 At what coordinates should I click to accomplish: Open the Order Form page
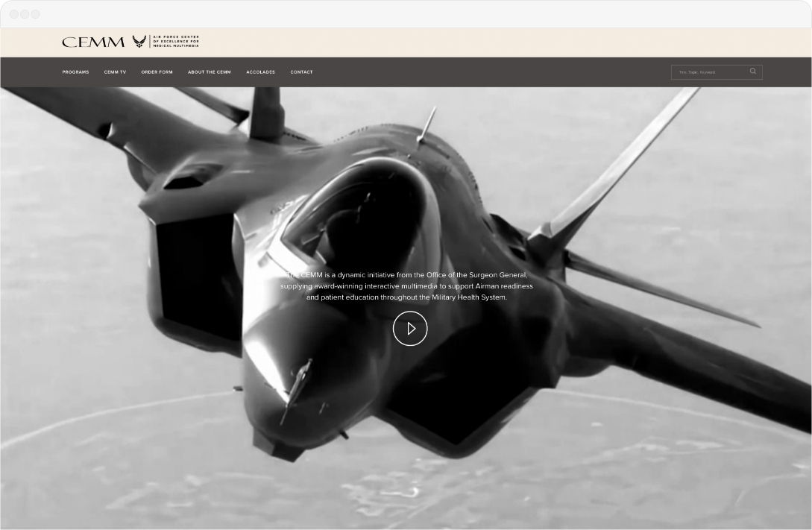coord(157,72)
